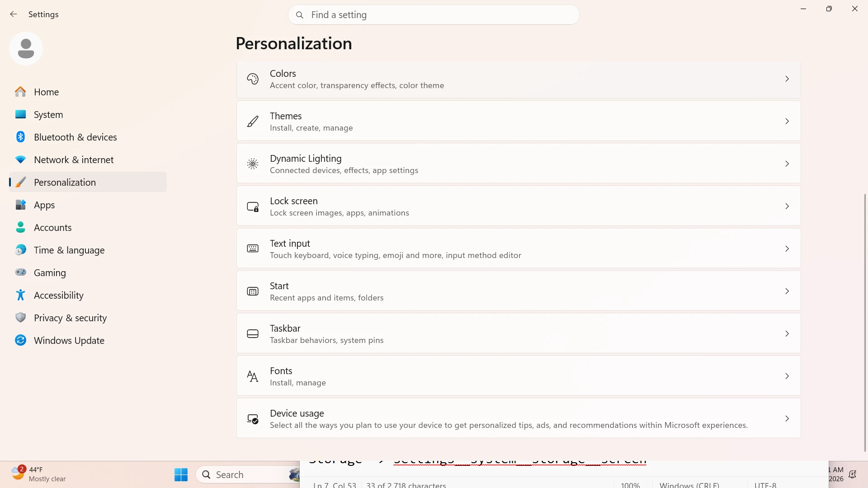Image resolution: width=868 pixels, height=488 pixels.
Task: Open Windows Start button on taskbar
Action: click(x=181, y=474)
